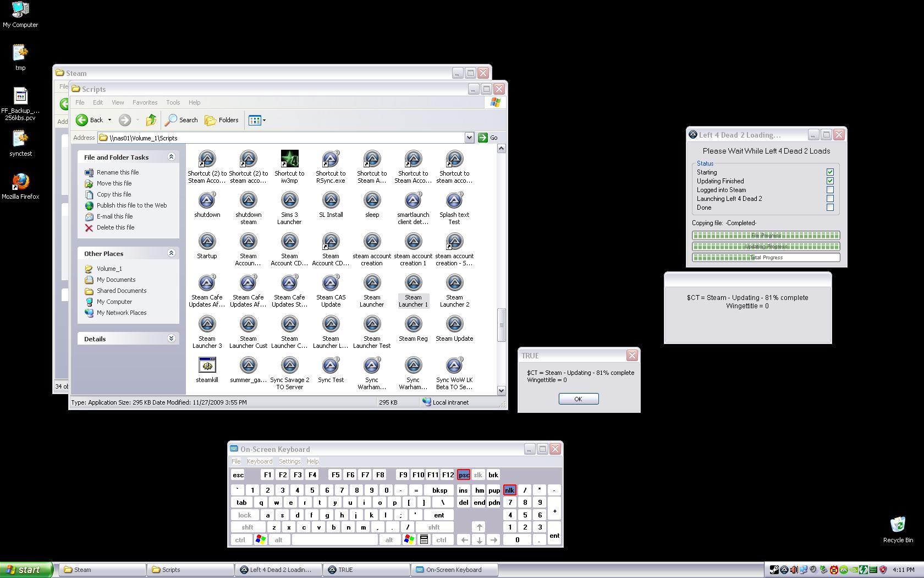Open the Favorites menu
This screenshot has width=924, height=578.
pyautogui.click(x=145, y=102)
